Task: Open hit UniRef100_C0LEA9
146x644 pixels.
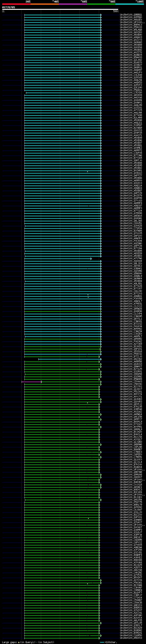Action: point(131,75)
